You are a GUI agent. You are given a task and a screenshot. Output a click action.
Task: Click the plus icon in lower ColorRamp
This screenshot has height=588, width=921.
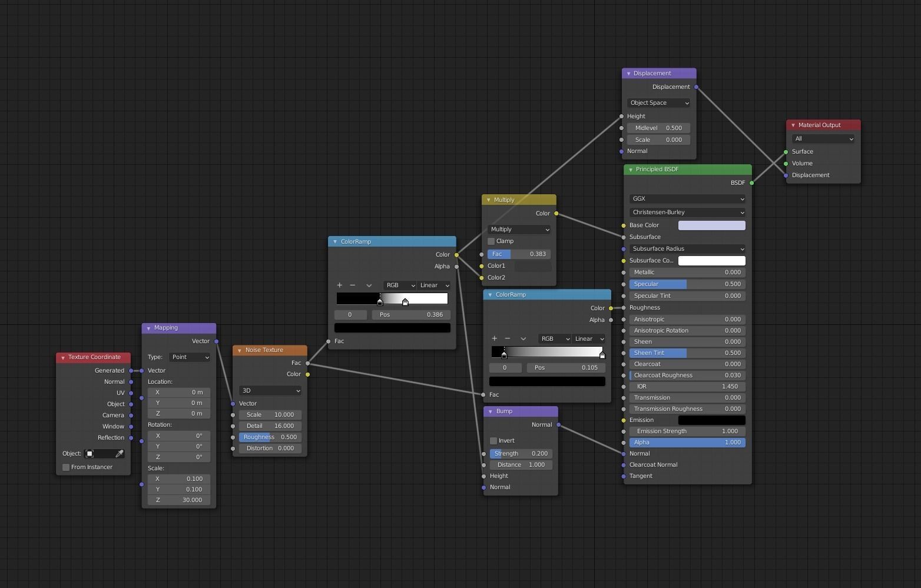[x=494, y=338]
